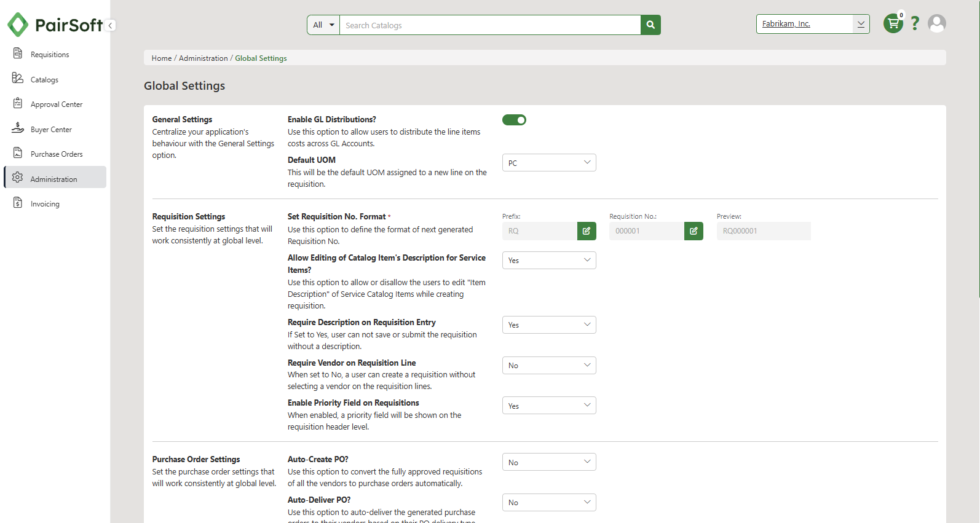Screen dimensions: 980x523
Task: Open the Auto-Create PO dropdown
Action: 549,462
